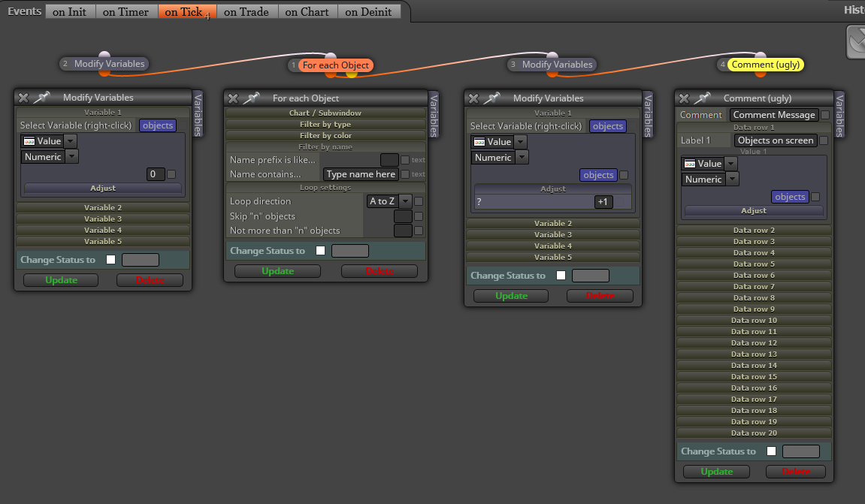Expand Data row 2 in Comment panel
Image resolution: width=865 pixels, height=504 pixels.
point(754,231)
